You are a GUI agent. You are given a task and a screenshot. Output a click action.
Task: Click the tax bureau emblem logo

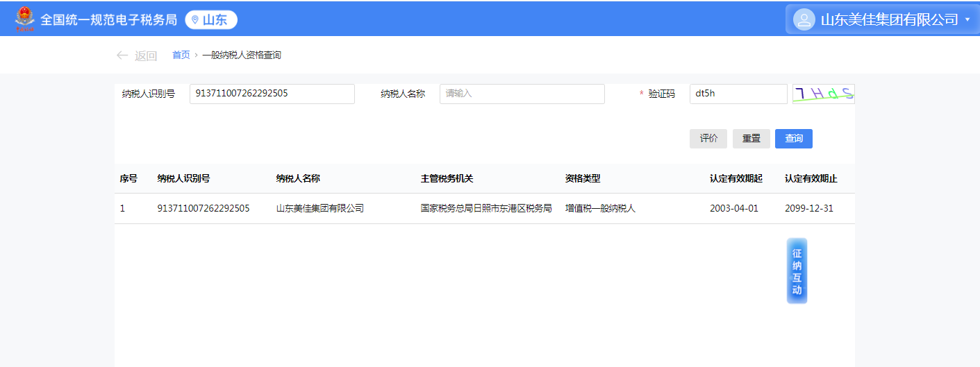pyautogui.click(x=24, y=19)
